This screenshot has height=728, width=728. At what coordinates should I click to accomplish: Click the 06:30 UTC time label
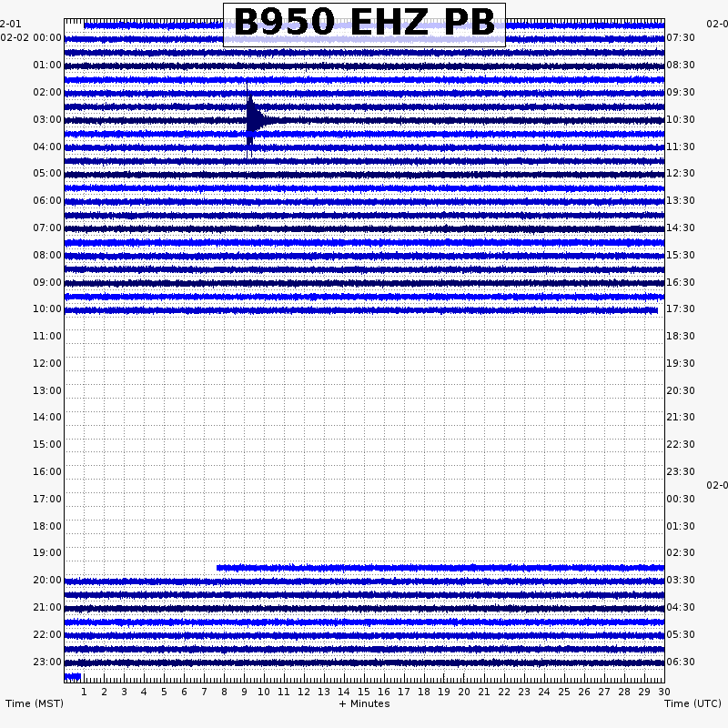[681, 662]
